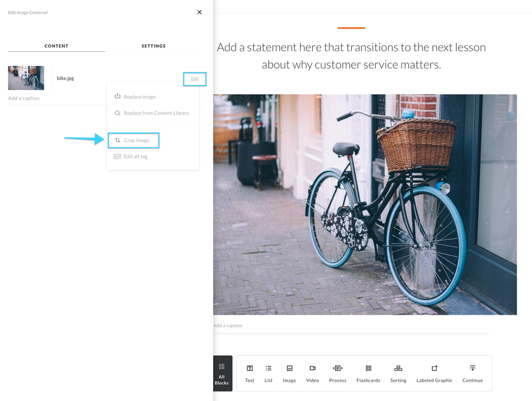Open the All Blocks library
This screenshot has height=401, width=532.
point(222,373)
